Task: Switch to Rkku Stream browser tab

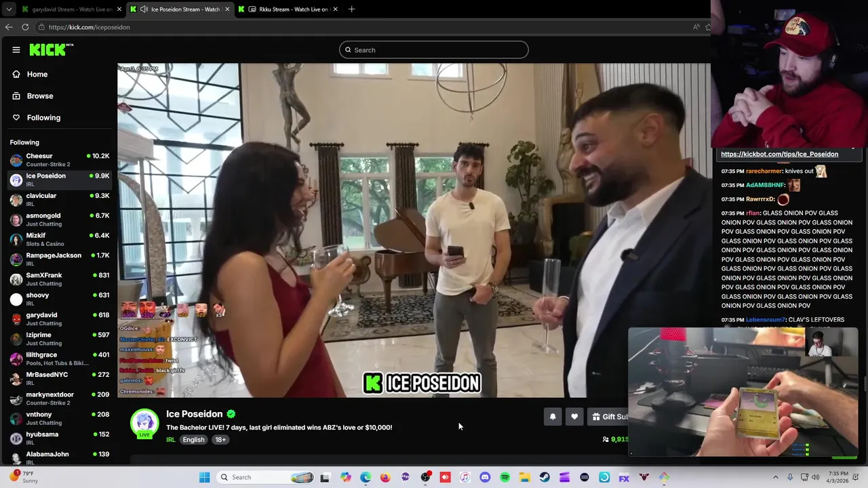Action: tap(288, 9)
